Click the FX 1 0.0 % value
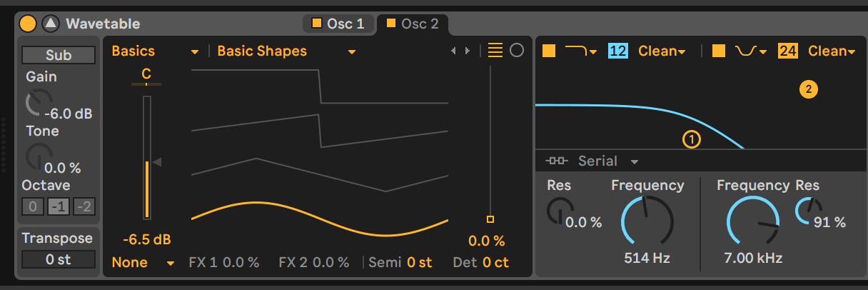This screenshot has width=868, height=290. pyautogui.click(x=241, y=262)
